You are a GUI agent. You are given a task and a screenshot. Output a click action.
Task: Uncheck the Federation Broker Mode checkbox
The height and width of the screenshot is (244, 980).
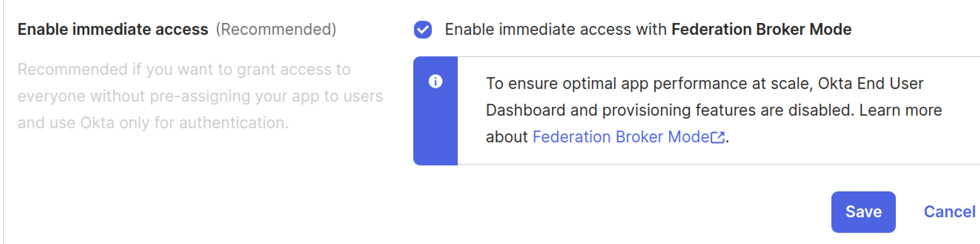tap(423, 30)
